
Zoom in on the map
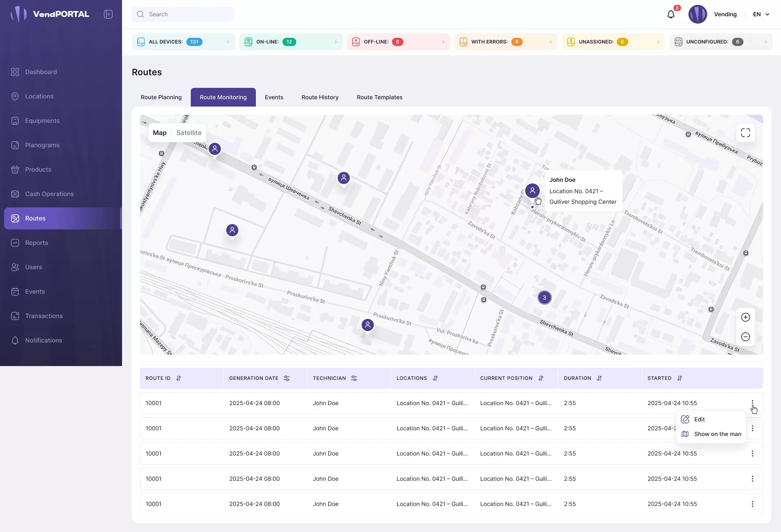pos(745,317)
